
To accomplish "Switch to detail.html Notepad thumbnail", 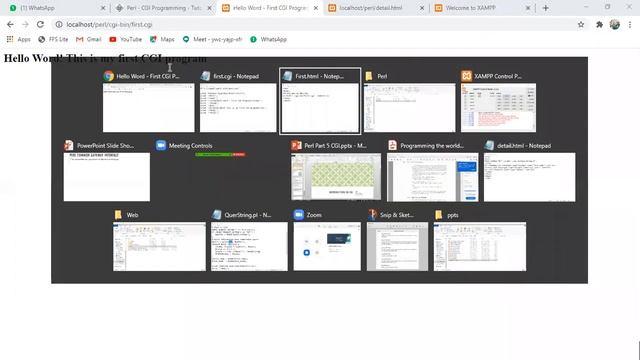I will [530, 177].
